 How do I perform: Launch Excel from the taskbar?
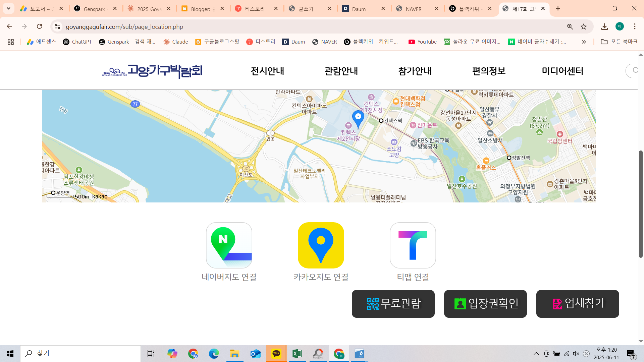point(297,353)
